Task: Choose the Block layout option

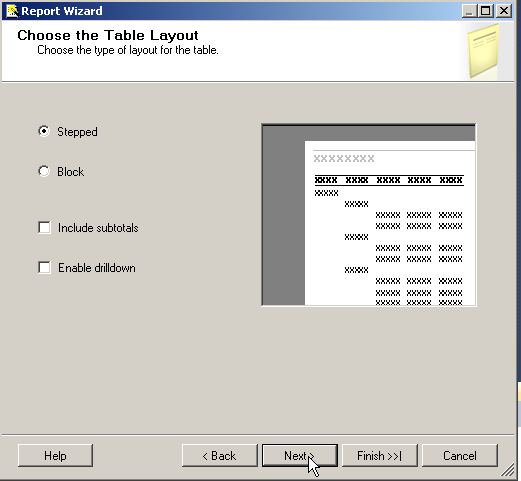Action: pos(44,171)
